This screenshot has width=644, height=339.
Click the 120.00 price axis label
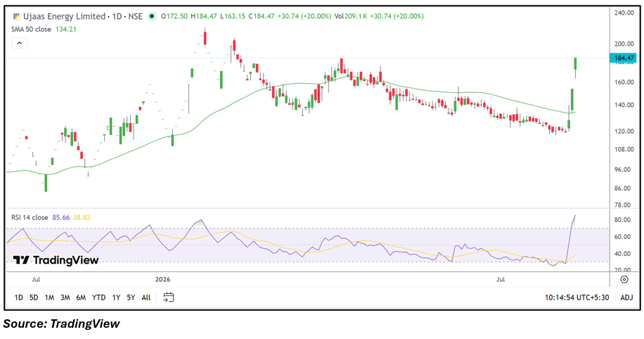pos(624,132)
